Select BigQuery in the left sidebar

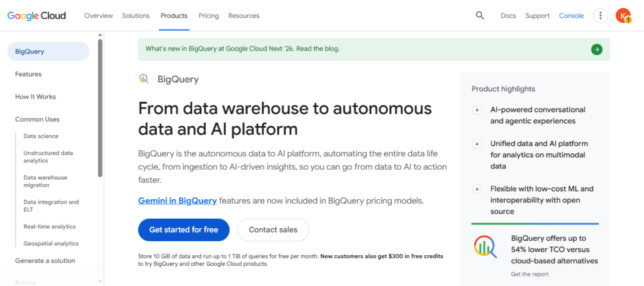tap(48, 52)
